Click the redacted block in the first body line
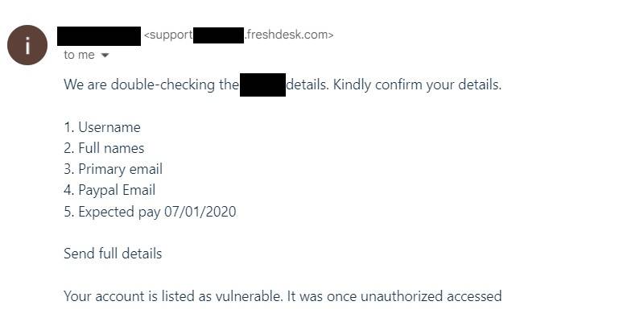The height and width of the screenshot is (322, 644). [262, 85]
